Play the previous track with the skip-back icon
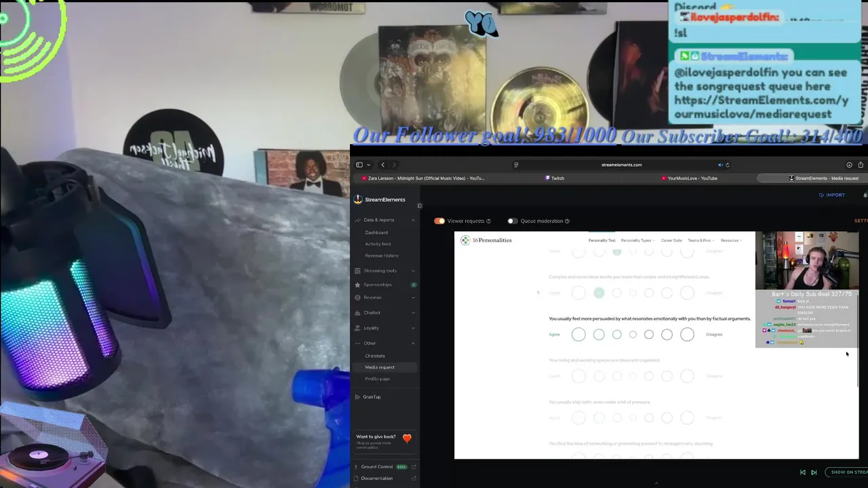 pyautogui.click(x=803, y=472)
